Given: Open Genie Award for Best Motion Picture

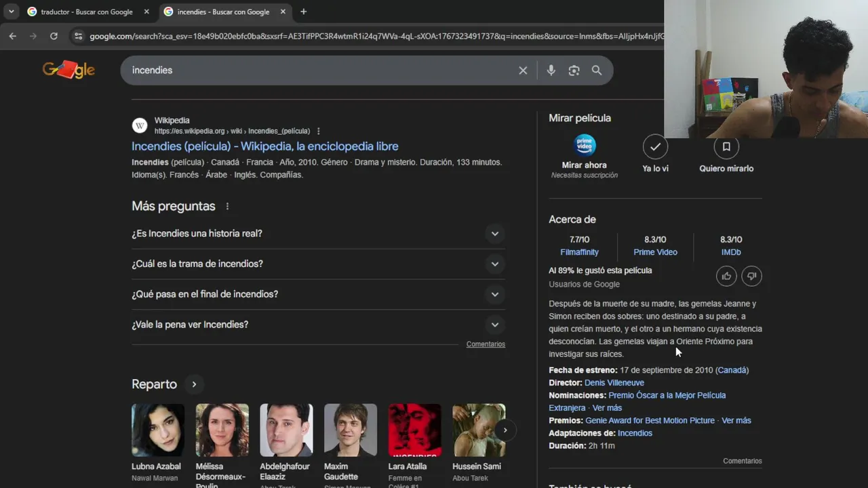Looking at the screenshot, I should click(650, 420).
